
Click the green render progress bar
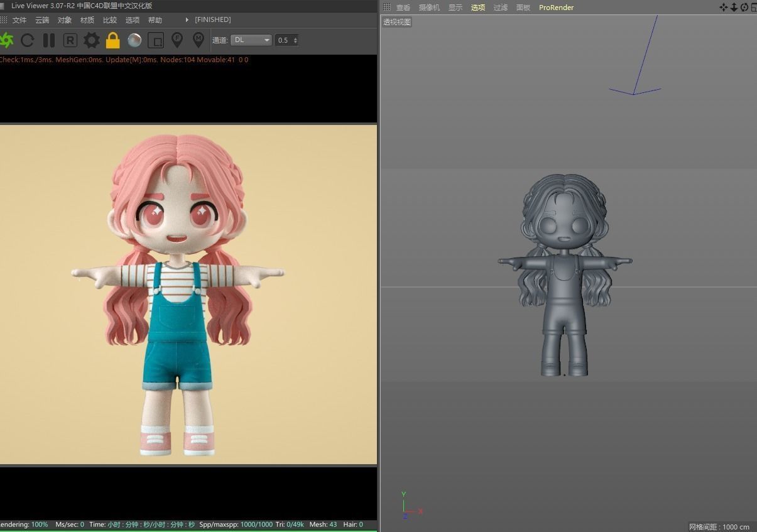pos(188,530)
